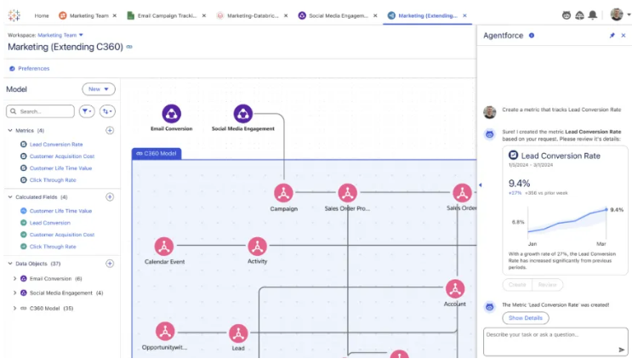Viewport: 632px width, 364px height.
Task: Close the Agentforce panel
Action: coord(623,36)
